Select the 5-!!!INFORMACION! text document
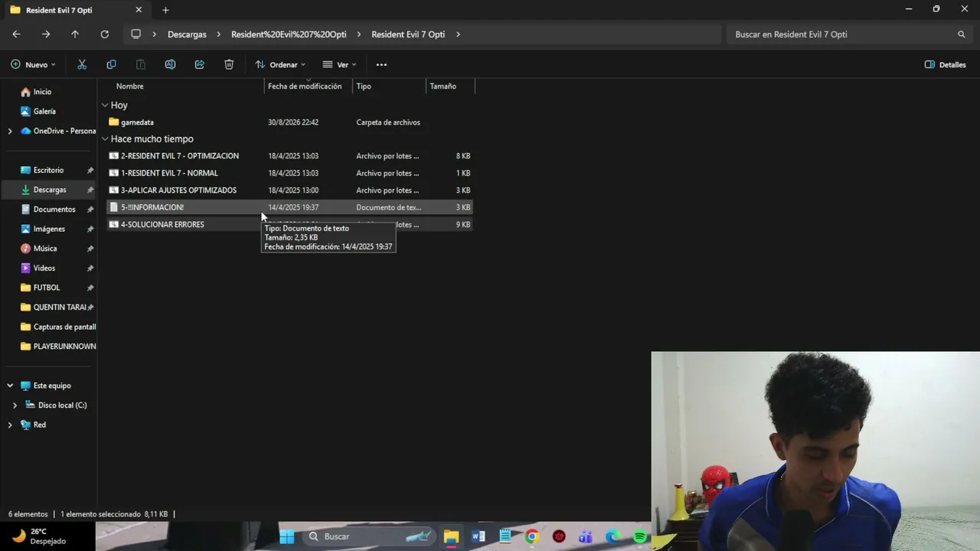 [289, 207]
